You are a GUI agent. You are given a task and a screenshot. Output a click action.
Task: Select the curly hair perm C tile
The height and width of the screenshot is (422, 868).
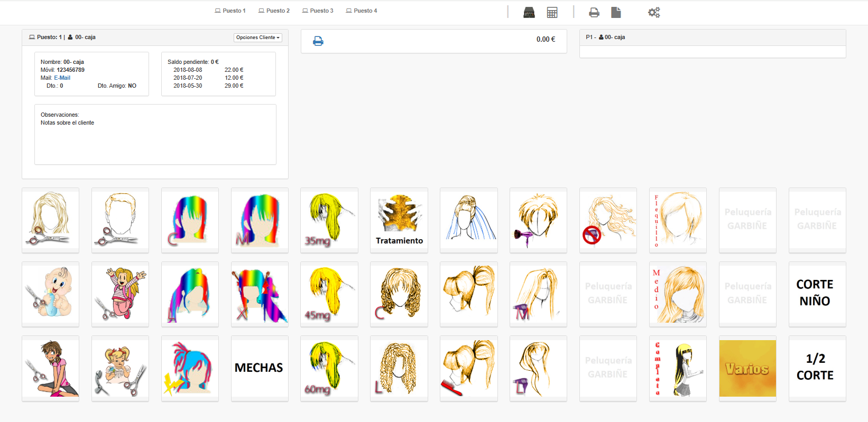399,294
